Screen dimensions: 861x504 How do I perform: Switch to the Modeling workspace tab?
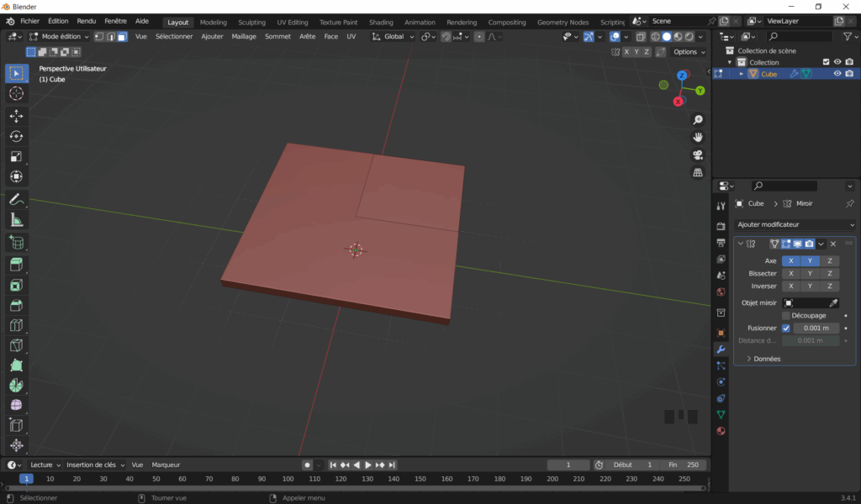click(x=213, y=22)
